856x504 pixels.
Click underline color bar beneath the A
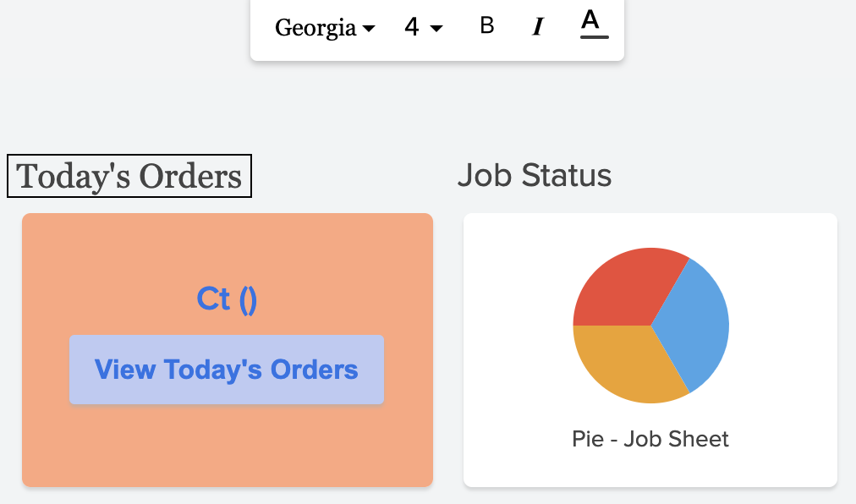click(x=594, y=36)
